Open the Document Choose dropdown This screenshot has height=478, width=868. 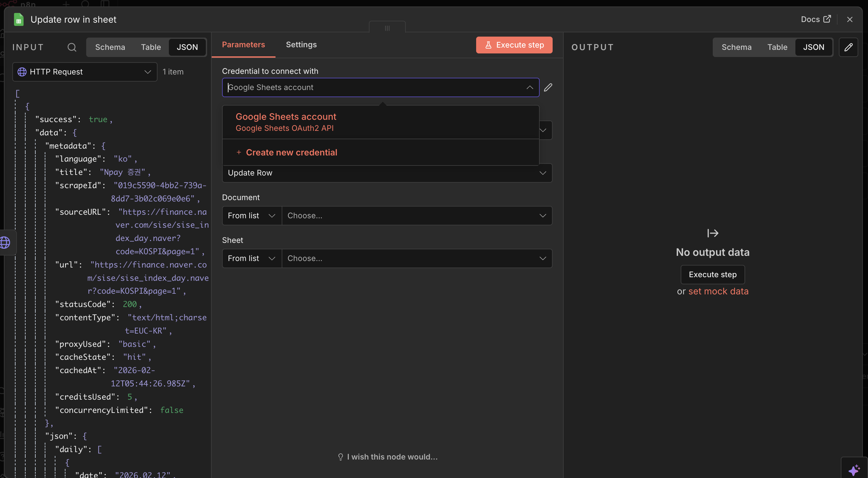pos(416,215)
